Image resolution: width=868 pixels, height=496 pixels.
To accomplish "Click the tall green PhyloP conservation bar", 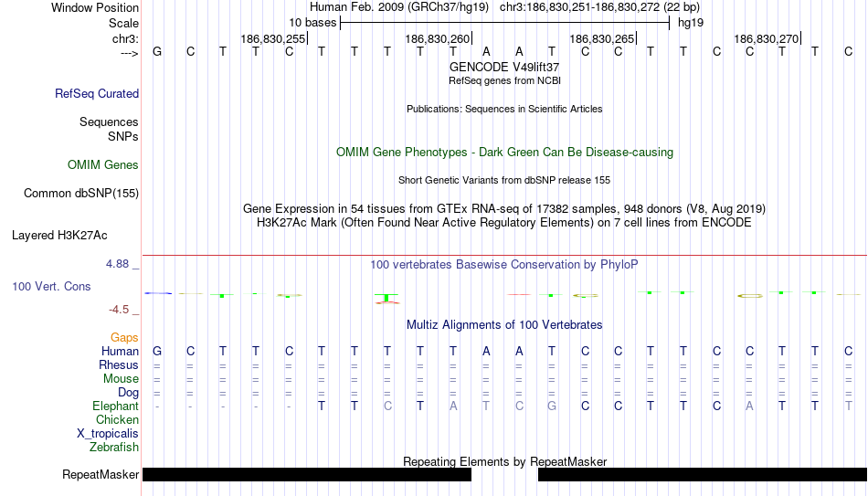I will pos(386,299).
